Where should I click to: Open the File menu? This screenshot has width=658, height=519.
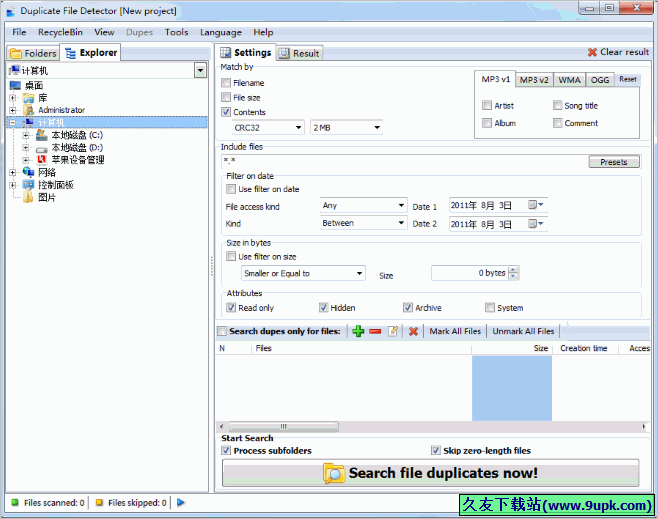coord(19,32)
